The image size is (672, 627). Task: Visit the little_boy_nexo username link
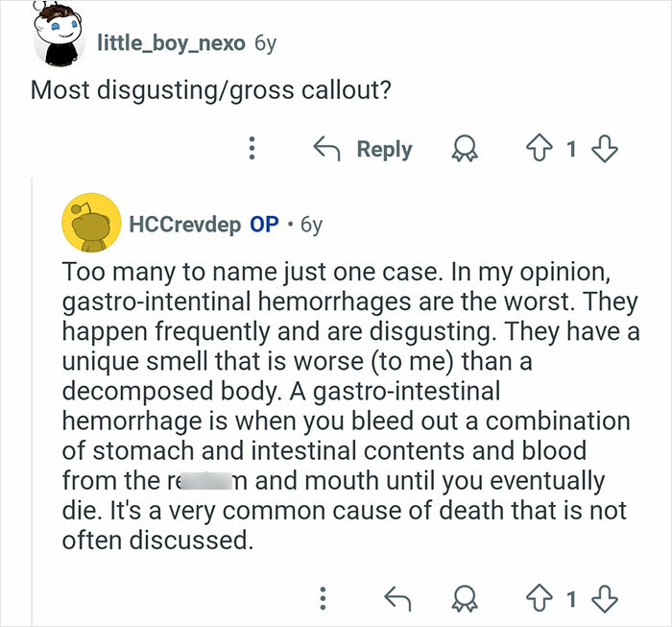(x=171, y=42)
